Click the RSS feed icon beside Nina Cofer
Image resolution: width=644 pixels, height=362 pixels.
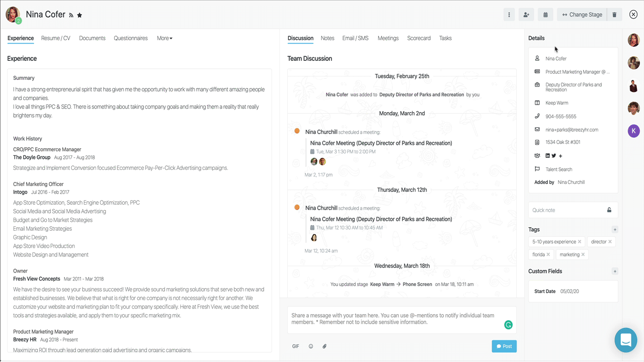[x=71, y=16]
